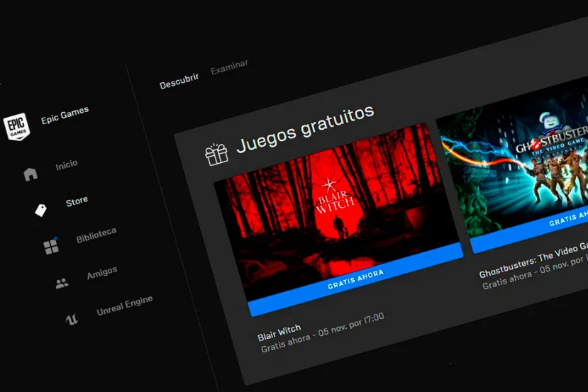
Task: Open the Ghostbusters: The Video Game title link
Action: [533, 260]
